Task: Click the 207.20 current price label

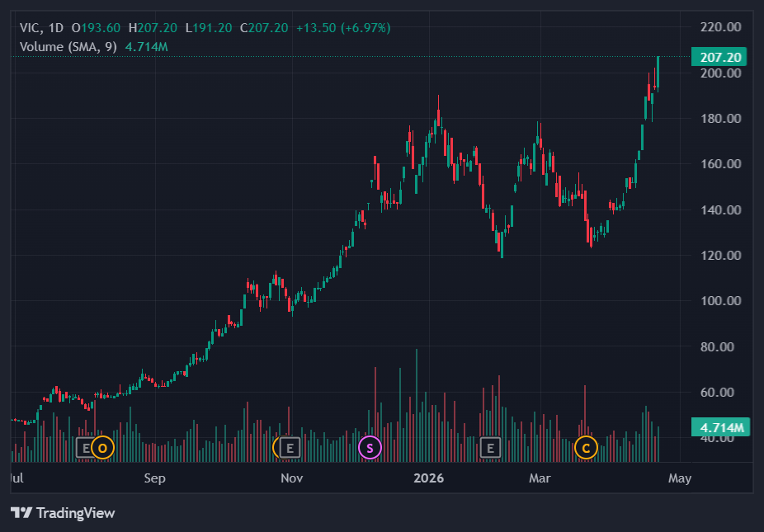Action: tap(720, 58)
